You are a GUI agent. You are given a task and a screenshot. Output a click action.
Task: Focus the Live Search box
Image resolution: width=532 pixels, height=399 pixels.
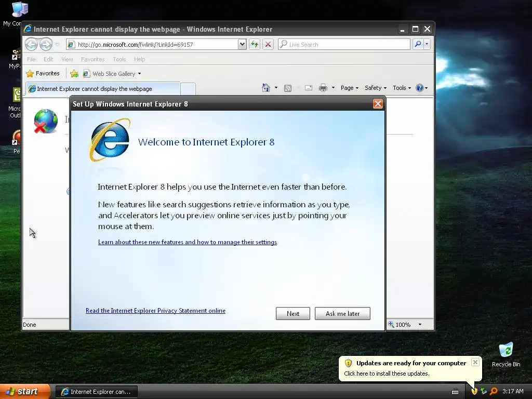pos(344,45)
